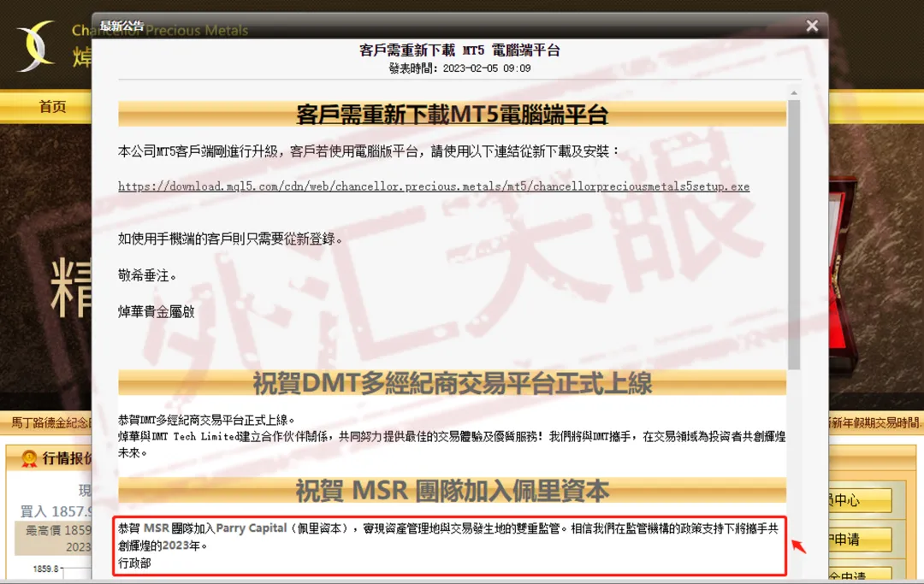Click the 馬丁路德金紀念 ticker text
Viewport: 924px width, 584px height.
point(51,422)
